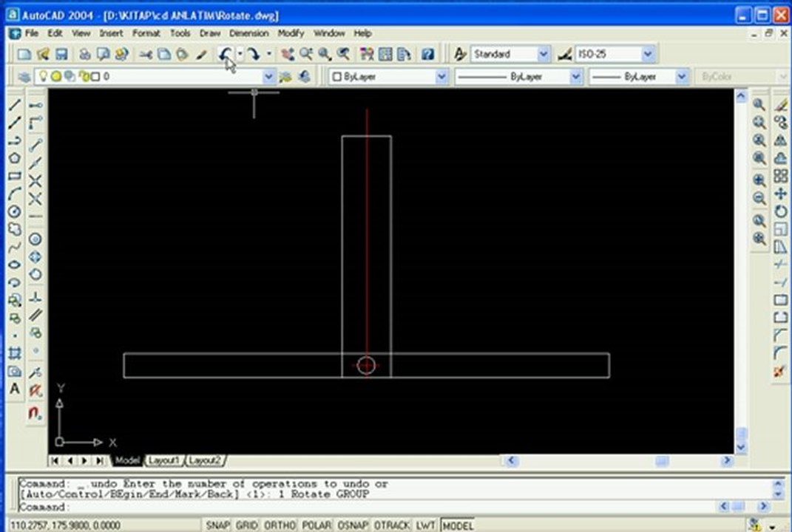792x532 pixels.
Task: Click the Match Properties brush icon
Action: click(202, 54)
